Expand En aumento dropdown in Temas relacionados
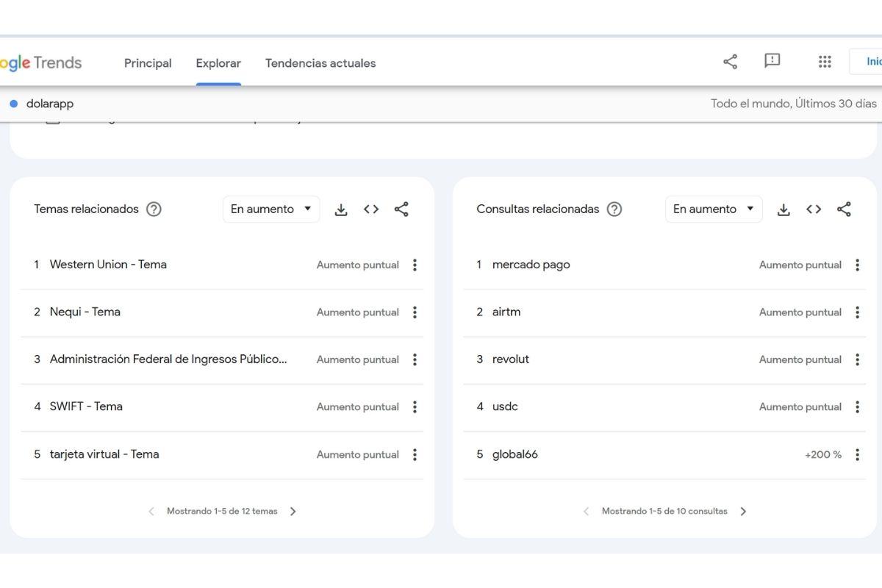 (x=271, y=209)
